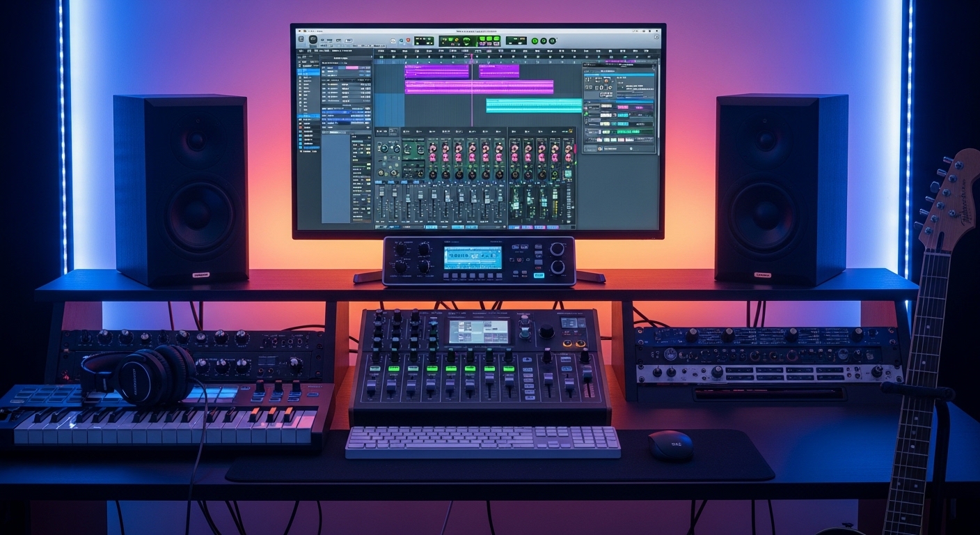Click the gold icon at mixer's top-right corner
980x535 pixels.
click(571, 131)
